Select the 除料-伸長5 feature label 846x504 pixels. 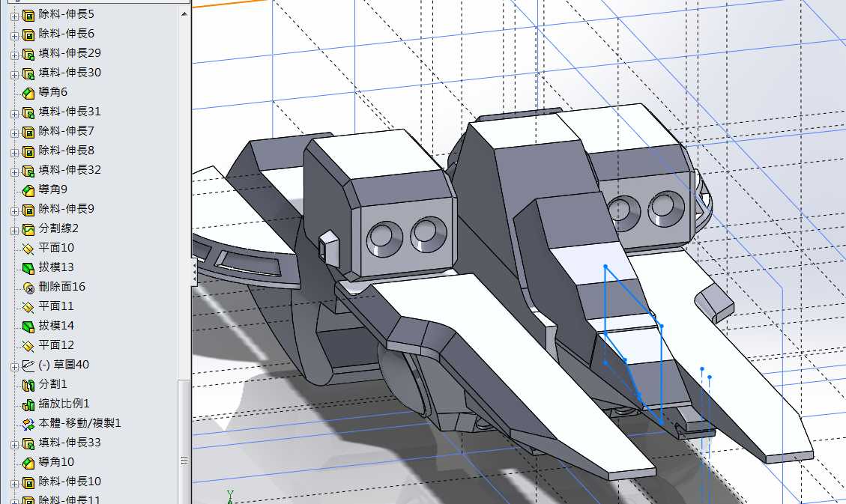coord(67,14)
